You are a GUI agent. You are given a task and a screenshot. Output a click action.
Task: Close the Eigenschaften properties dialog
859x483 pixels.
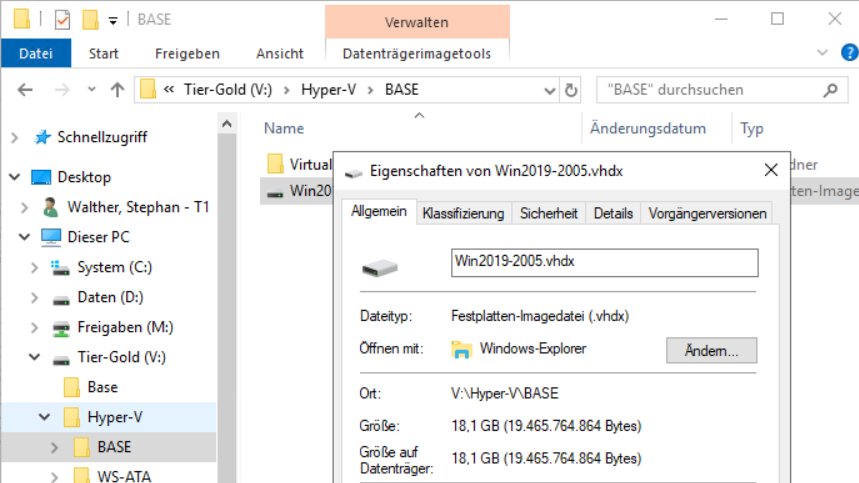pos(771,170)
